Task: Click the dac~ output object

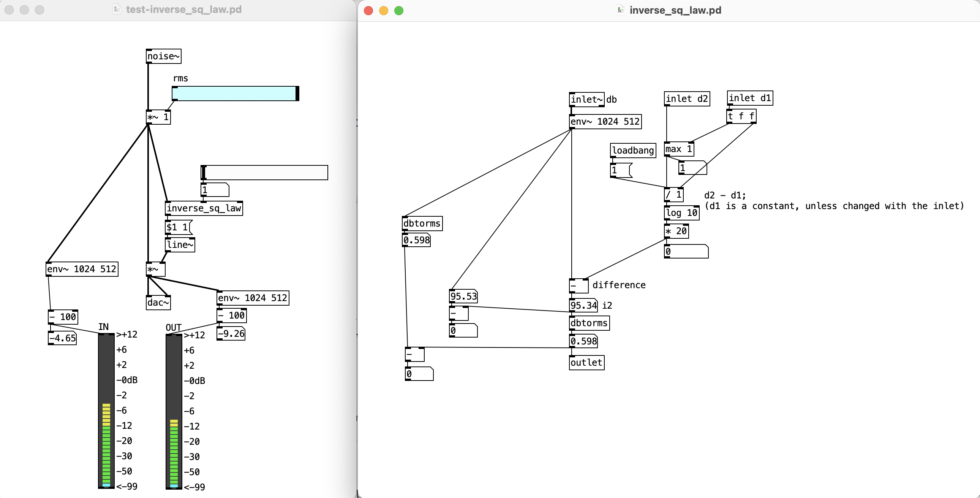Action: (x=158, y=303)
